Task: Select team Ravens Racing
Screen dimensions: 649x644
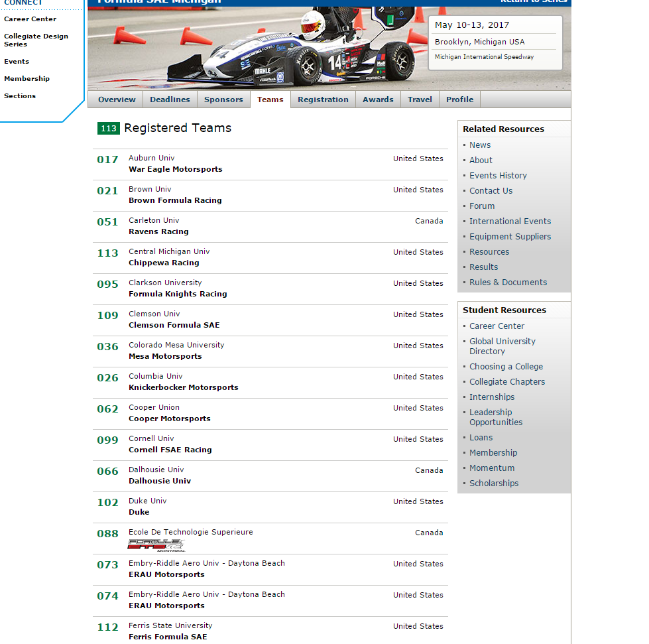Action: point(158,232)
